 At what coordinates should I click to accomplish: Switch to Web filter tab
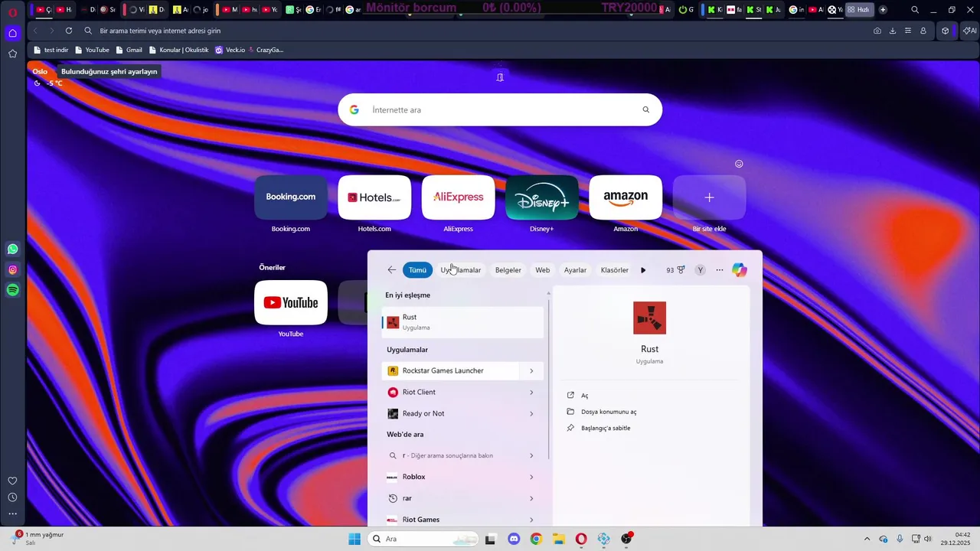coord(543,270)
